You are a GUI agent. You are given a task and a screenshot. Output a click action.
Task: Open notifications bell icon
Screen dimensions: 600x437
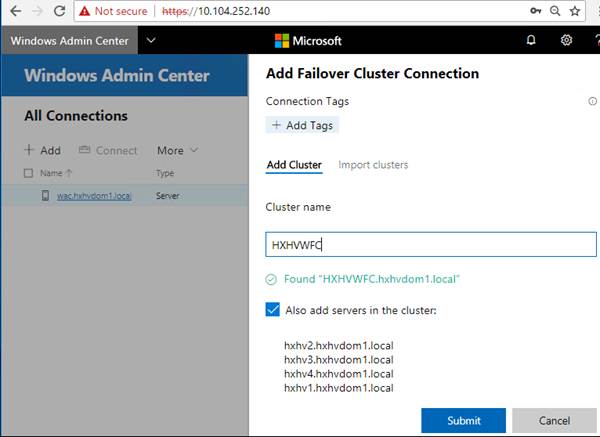[x=531, y=40]
